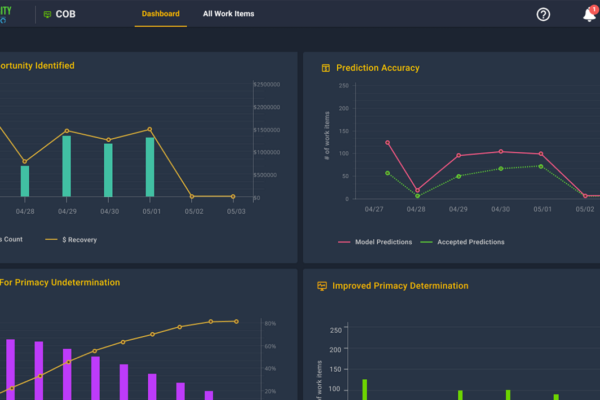Click the last point on the cumulative percentage line
The height and width of the screenshot is (400, 600).
point(236,322)
